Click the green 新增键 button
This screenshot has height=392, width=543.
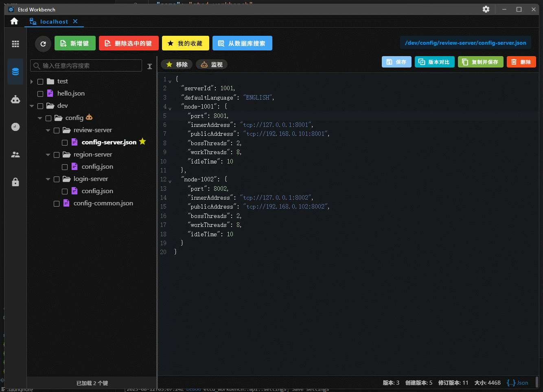click(75, 43)
